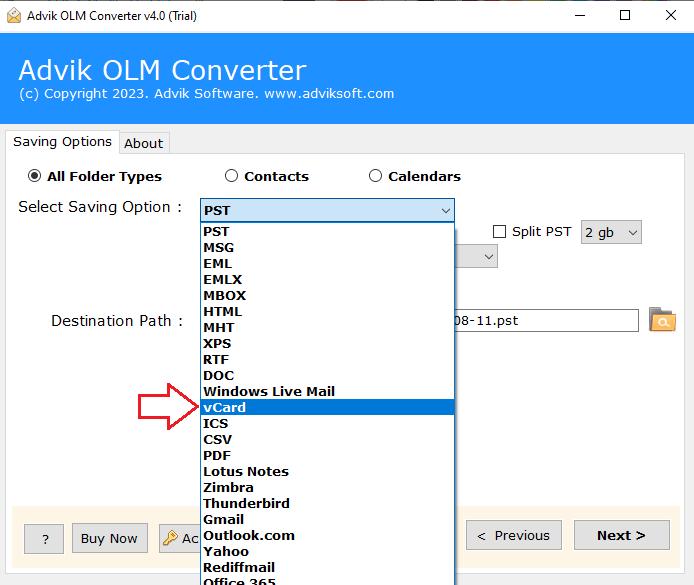Select DOC in the saving options
This screenshot has width=694, height=585.
click(328, 375)
